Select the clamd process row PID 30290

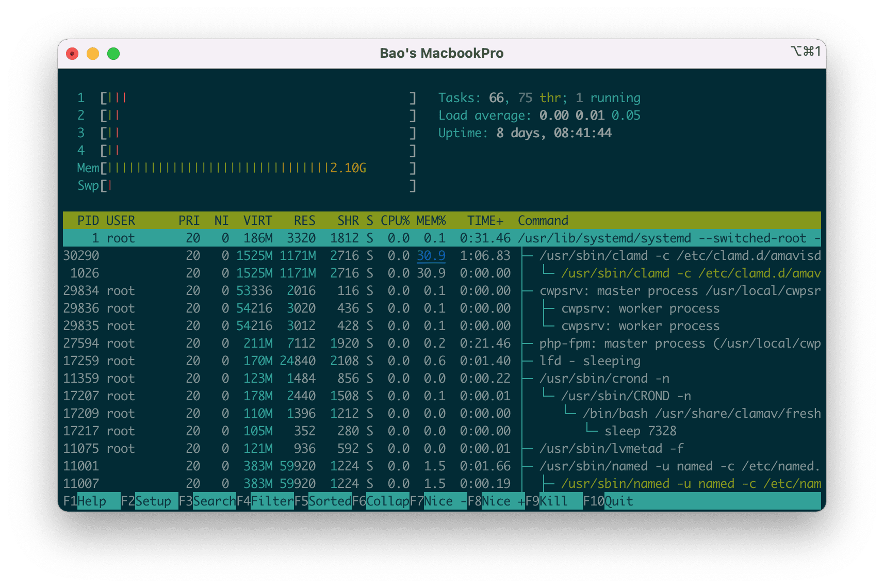coord(442,255)
